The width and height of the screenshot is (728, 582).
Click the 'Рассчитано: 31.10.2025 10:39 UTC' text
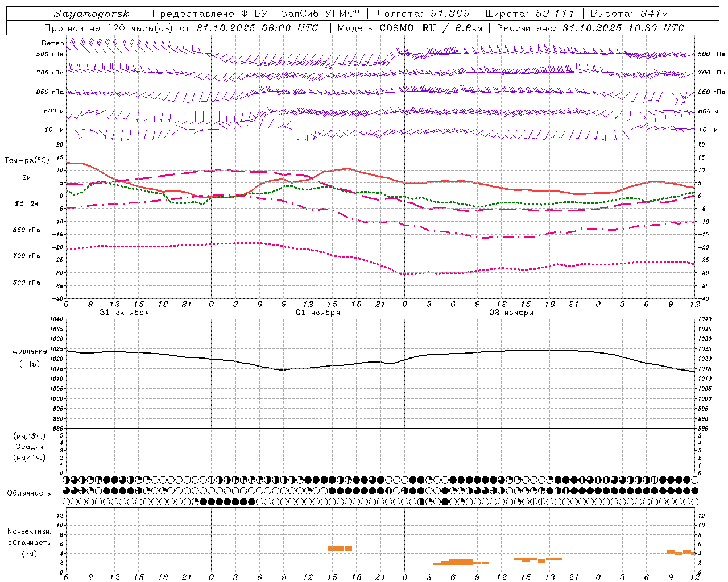tap(590, 28)
